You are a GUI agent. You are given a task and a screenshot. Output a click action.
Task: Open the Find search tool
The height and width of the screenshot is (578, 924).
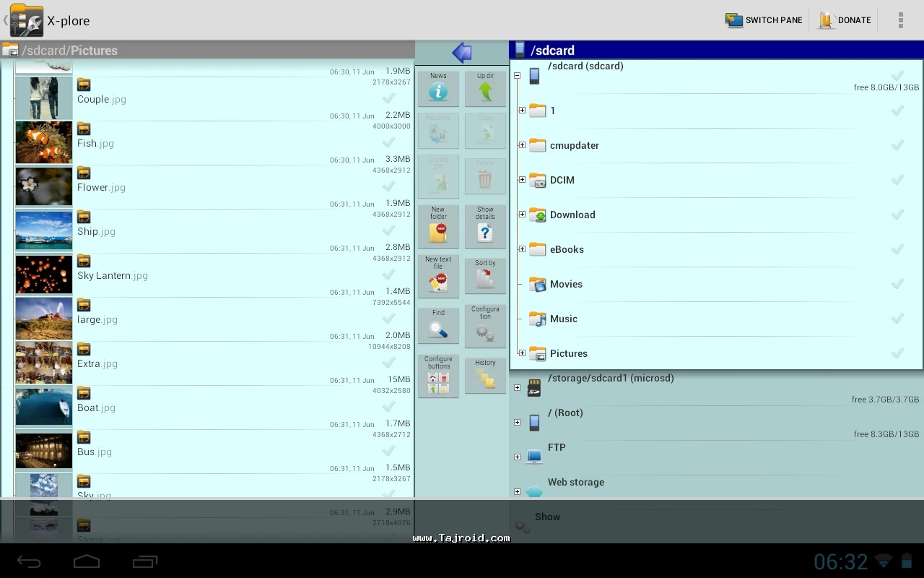point(438,325)
